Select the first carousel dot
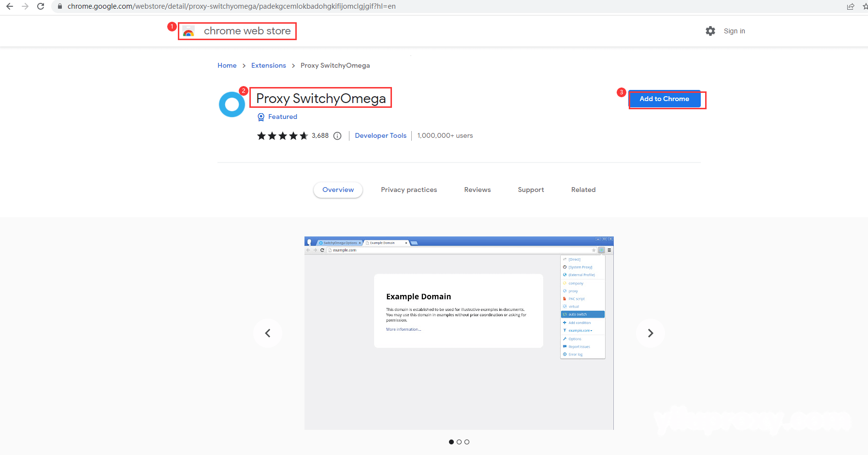This screenshot has height=455, width=868. pyautogui.click(x=451, y=442)
